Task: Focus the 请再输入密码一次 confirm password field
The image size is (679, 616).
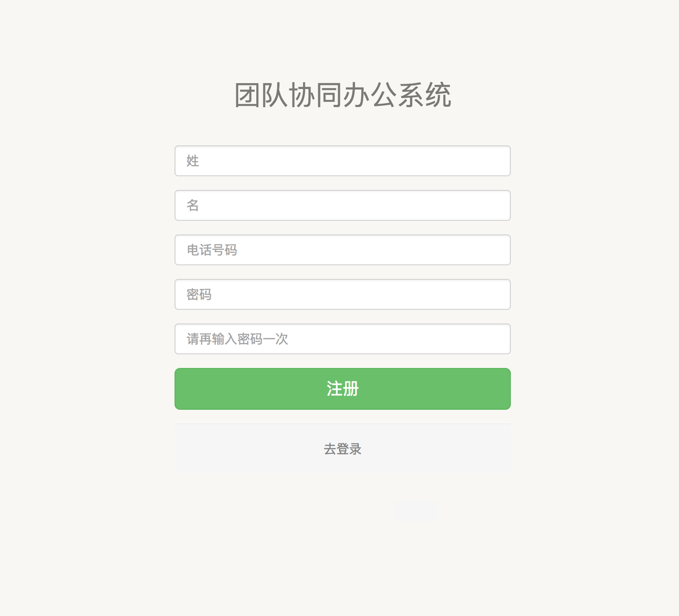Action: point(342,339)
